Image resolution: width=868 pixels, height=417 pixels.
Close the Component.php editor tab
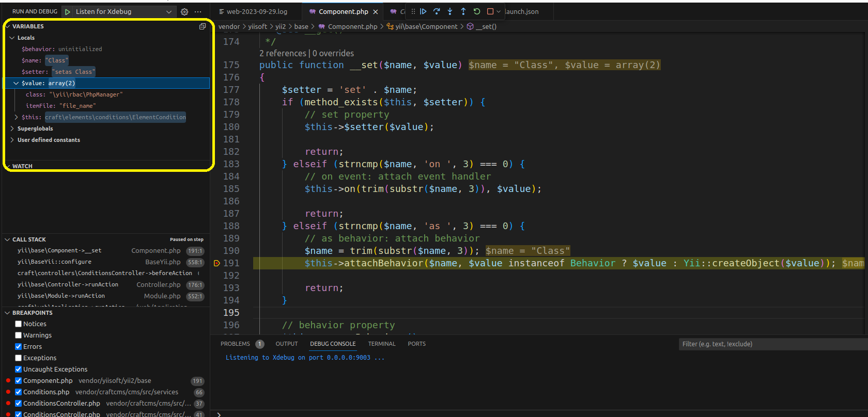(x=376, y=11)
